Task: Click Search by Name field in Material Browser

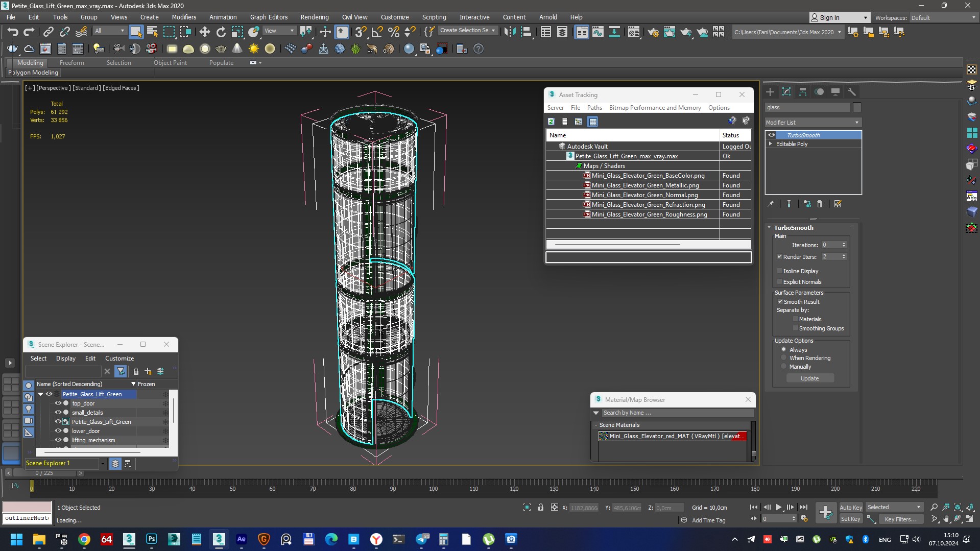Action: 678,413
